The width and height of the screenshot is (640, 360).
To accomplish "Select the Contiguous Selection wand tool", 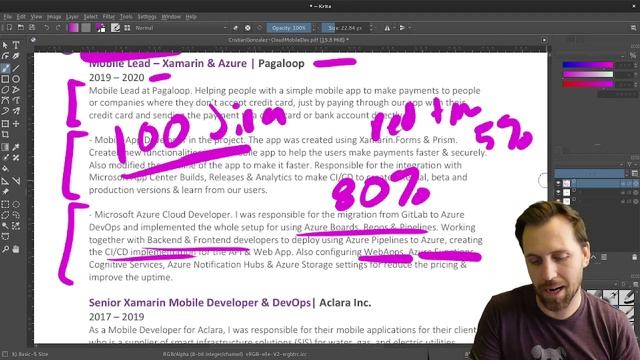I will pos(5,225).
